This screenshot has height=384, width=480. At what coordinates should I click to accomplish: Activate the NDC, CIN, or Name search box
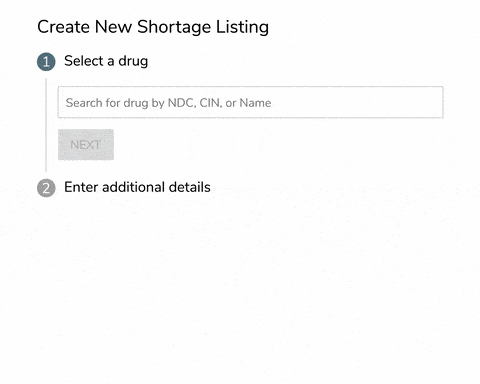point(250,102)
